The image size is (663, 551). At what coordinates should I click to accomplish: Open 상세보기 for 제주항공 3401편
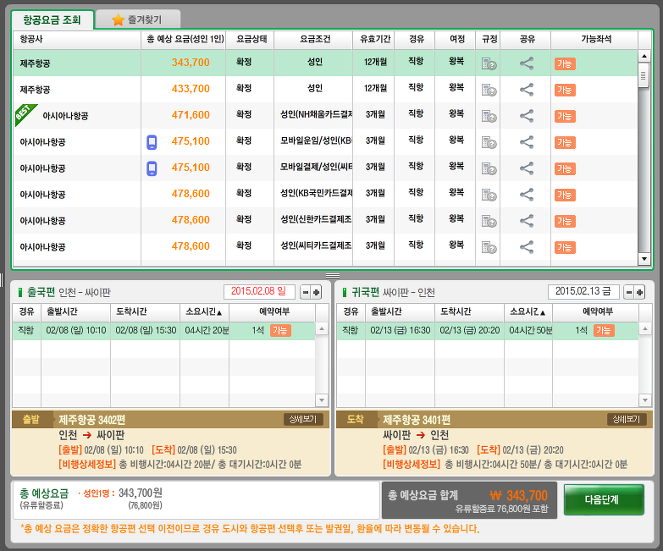pyautogui.click(x=627, y=419)
